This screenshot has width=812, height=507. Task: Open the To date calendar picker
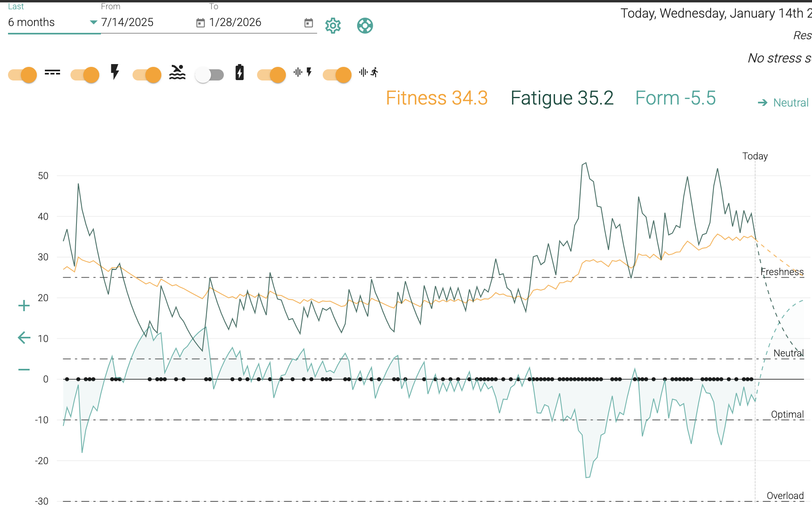pos(308,23)
